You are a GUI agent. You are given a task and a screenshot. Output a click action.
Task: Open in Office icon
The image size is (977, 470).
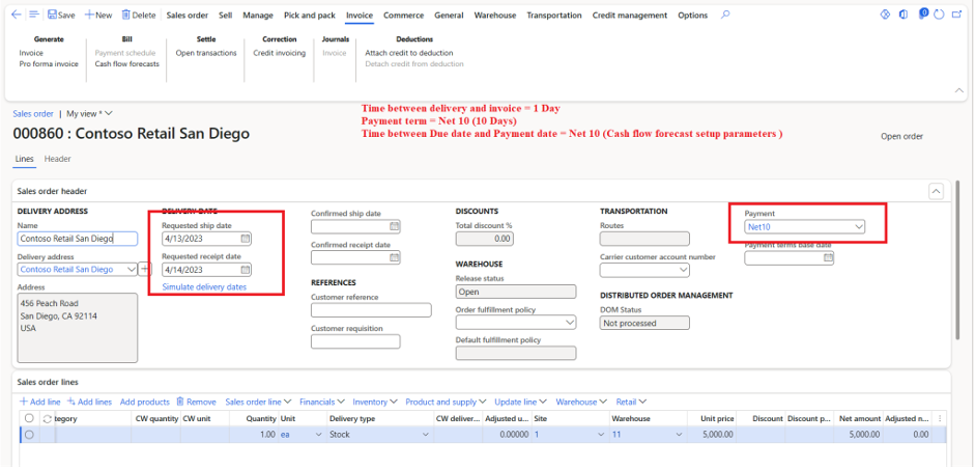[x=903, y=15]
